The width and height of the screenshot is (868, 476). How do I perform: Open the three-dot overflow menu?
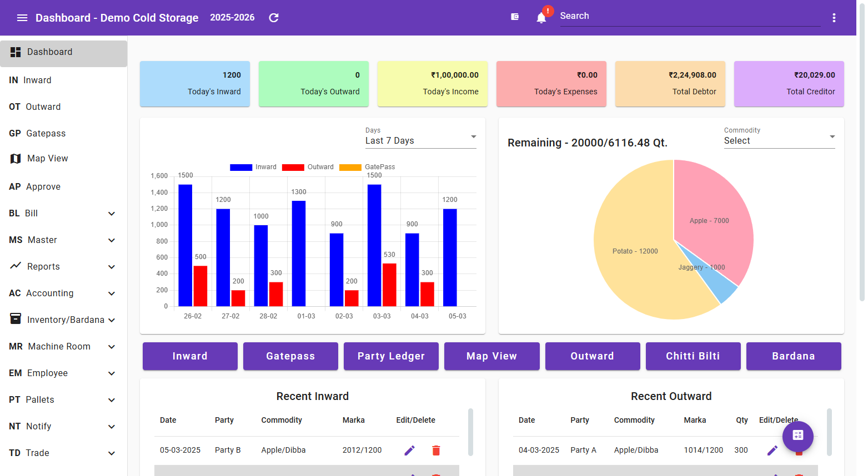834,17
